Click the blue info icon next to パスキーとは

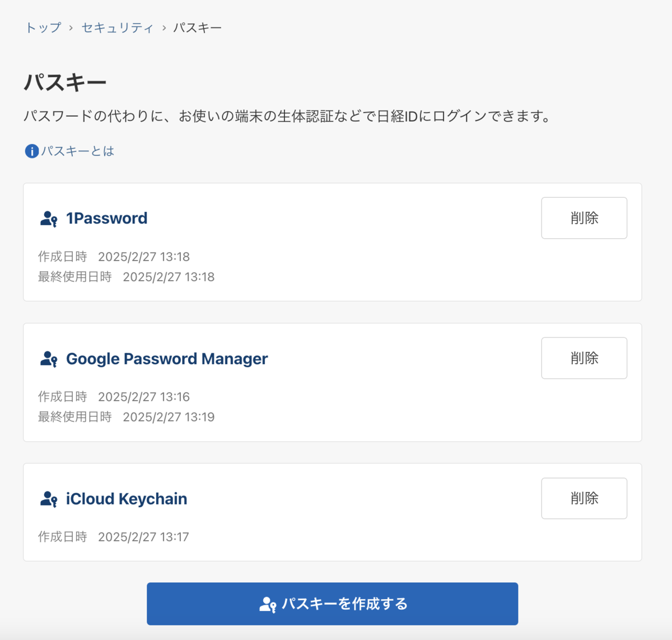click(32, 151)
